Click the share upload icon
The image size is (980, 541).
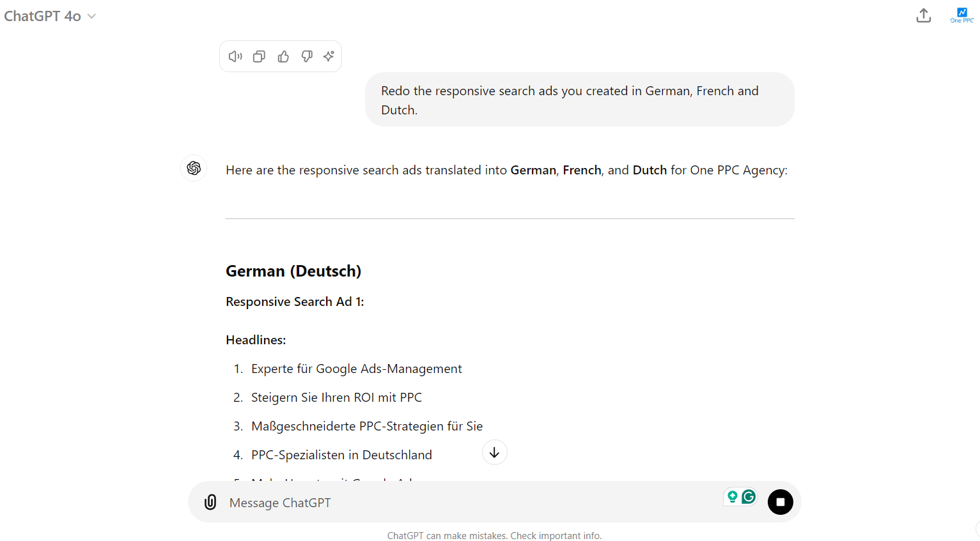924,15
